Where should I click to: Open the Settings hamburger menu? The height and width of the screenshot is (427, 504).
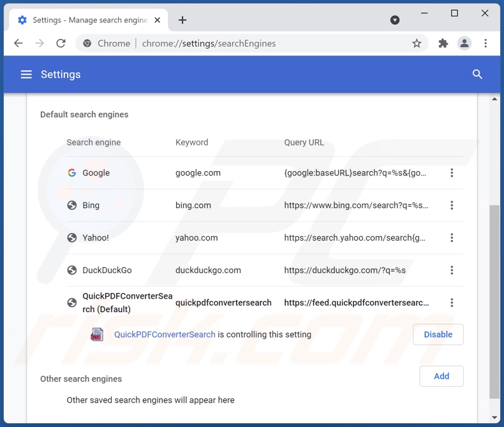click(26, 75)
